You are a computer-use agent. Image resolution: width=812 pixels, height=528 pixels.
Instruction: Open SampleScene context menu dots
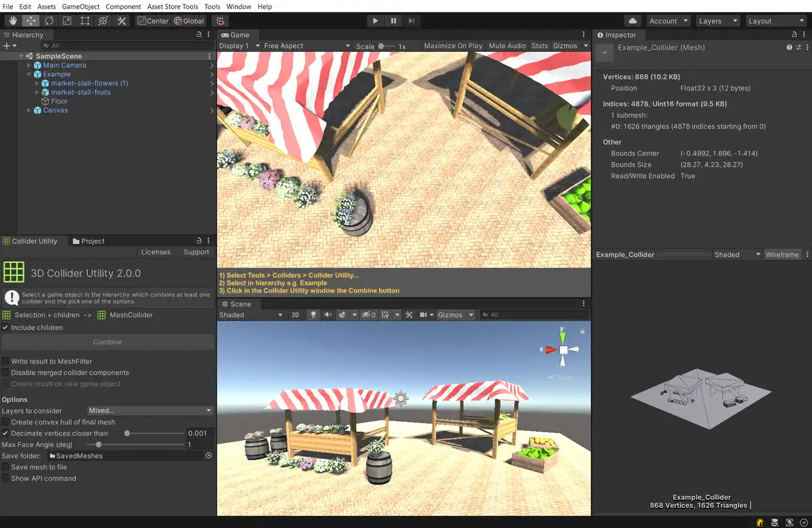210,56
